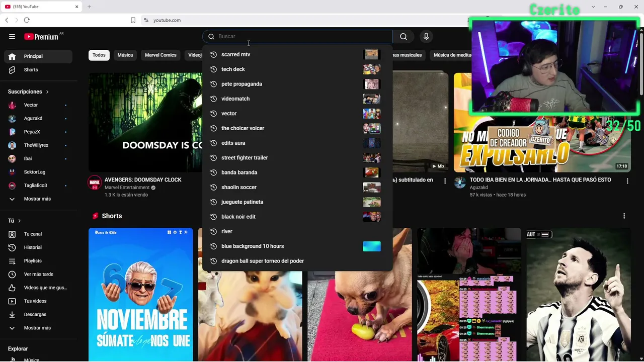Choose 'vector' search suggestion
The width and height of the screenshot is (644, 362).
[297, 114]
